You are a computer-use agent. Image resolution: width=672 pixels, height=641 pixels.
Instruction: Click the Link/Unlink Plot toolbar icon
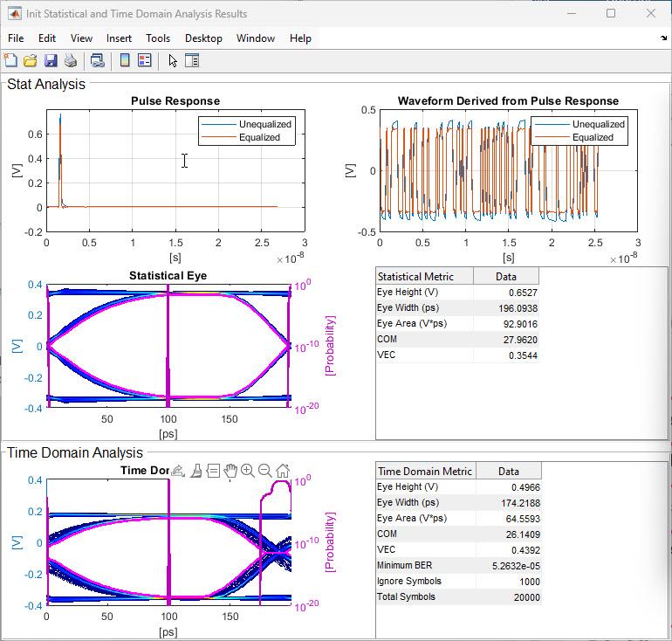click(x=98, y=60)
